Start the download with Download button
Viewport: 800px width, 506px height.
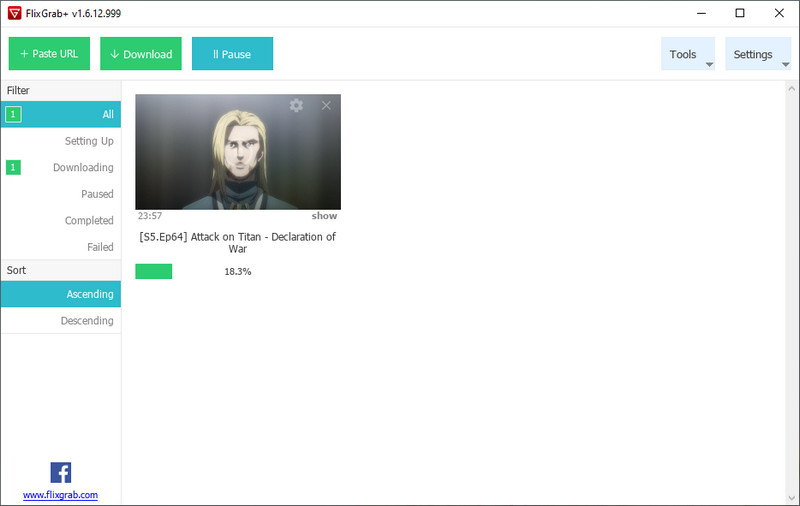tap(141, 54)
